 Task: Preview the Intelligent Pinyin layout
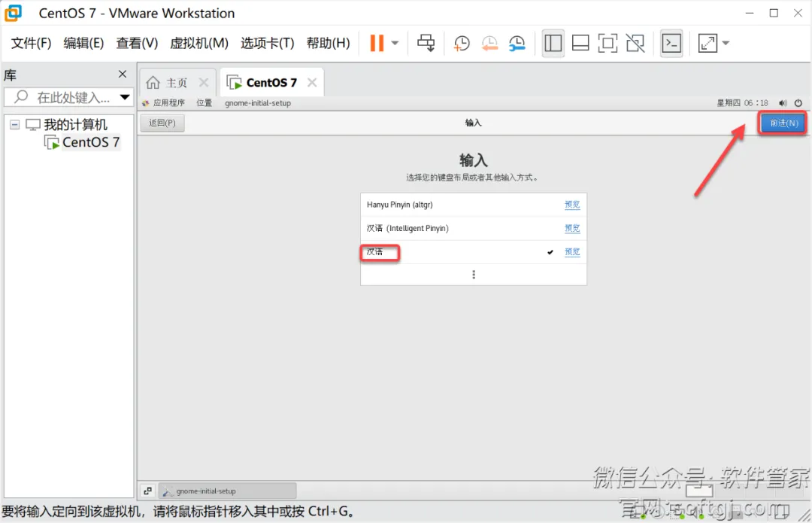pos(571,228)
